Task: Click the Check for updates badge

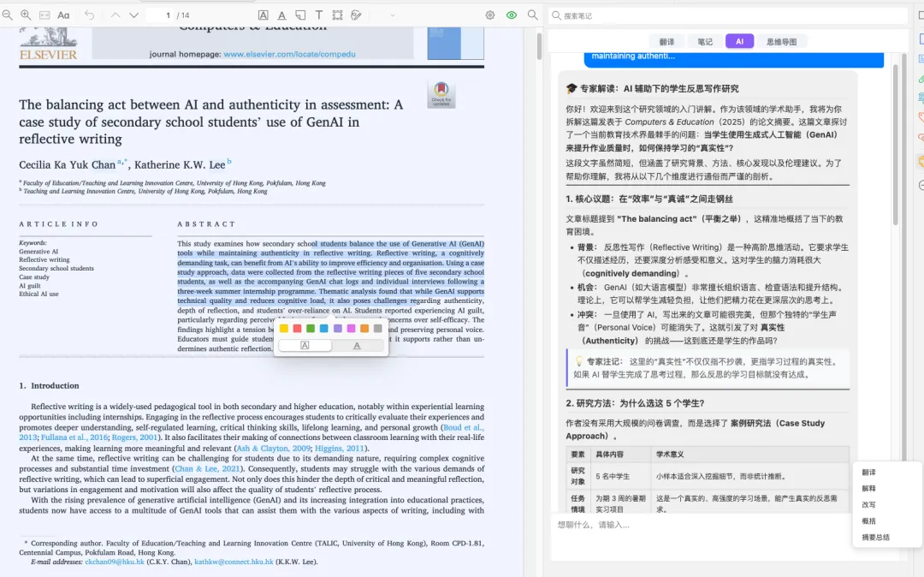Action: tap(441, 94)
